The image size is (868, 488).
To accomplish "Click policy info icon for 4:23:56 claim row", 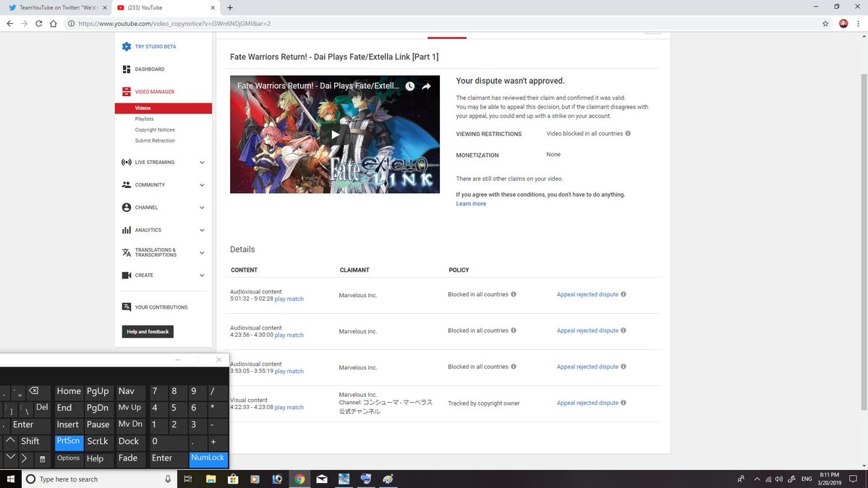I will click(514, 330).
